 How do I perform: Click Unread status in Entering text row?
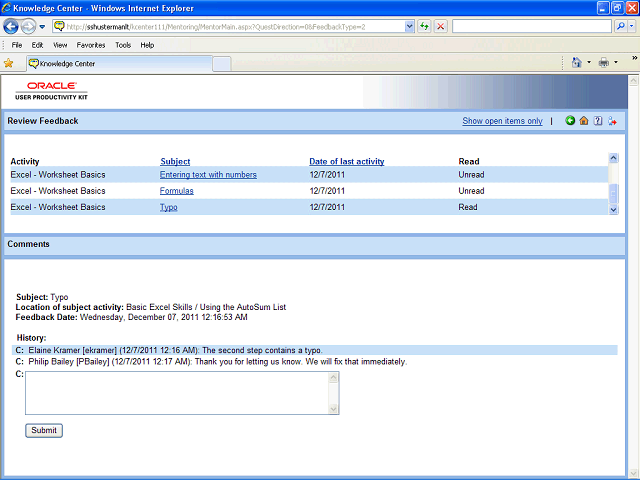(x=471, y=175)
